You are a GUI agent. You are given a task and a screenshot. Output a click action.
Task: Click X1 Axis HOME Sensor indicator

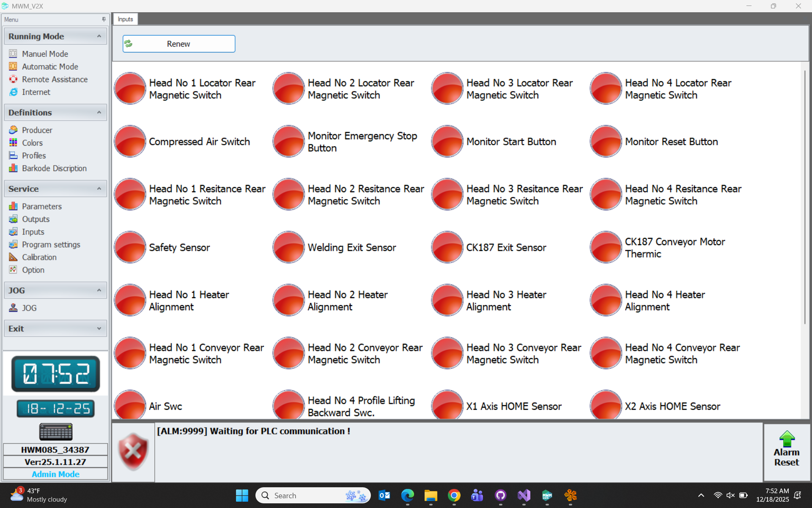click(x=447, y=405)
